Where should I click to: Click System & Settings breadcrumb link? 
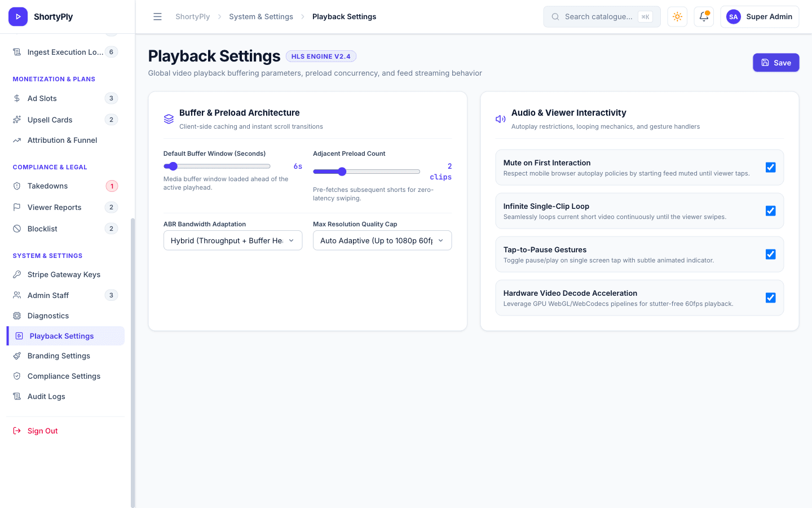(261, 17)
